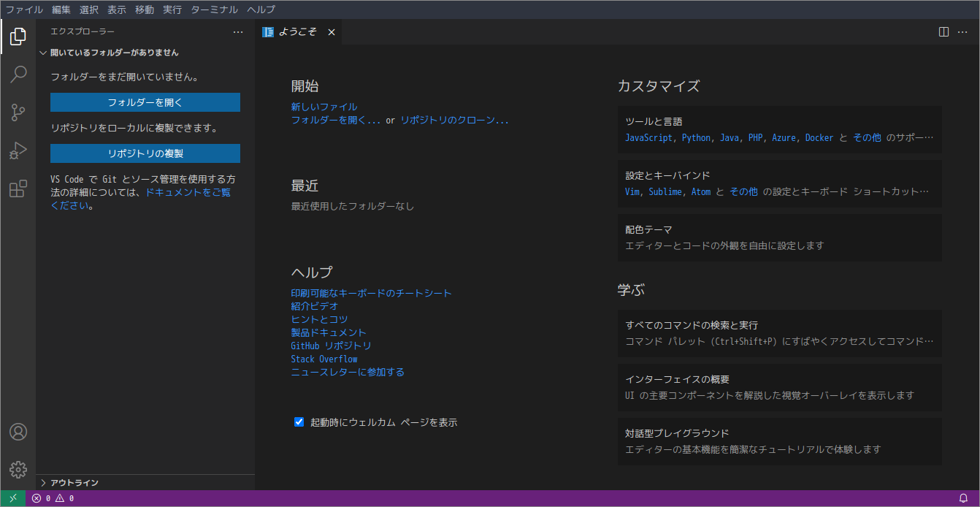Click the remote window indicator in status bar
Screen dimensions: 980x507
pos(13,498)
